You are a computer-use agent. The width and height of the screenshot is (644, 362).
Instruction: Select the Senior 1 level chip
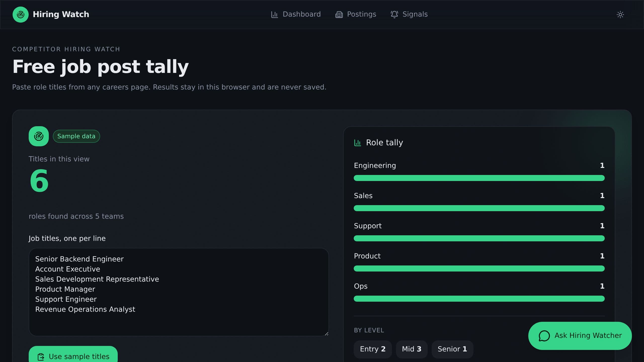(452, 349)
